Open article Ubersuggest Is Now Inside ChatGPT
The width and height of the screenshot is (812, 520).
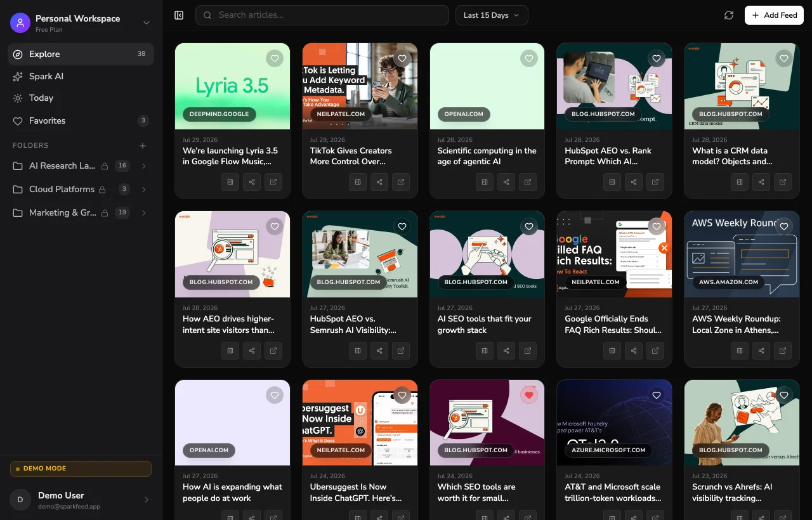point(356,492)
